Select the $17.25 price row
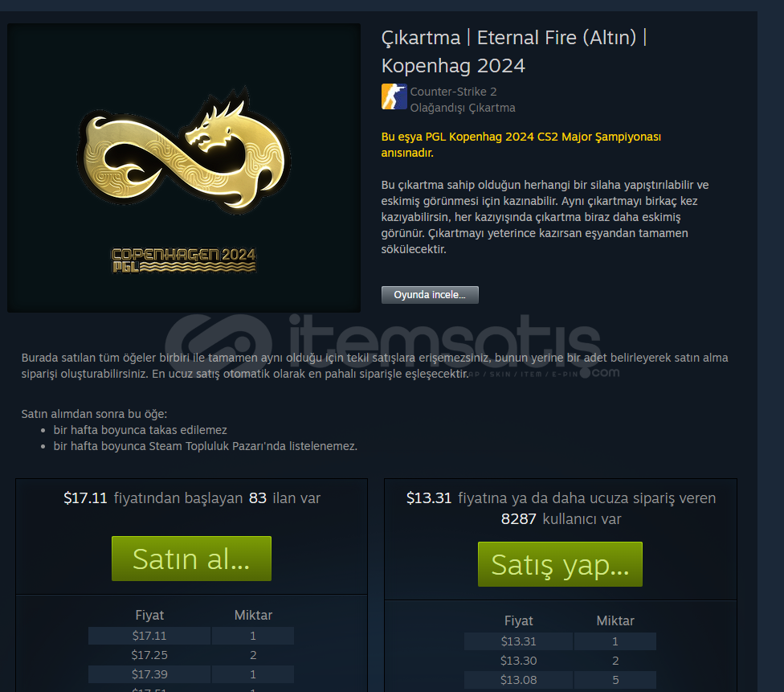 click(x=191, y=655)
